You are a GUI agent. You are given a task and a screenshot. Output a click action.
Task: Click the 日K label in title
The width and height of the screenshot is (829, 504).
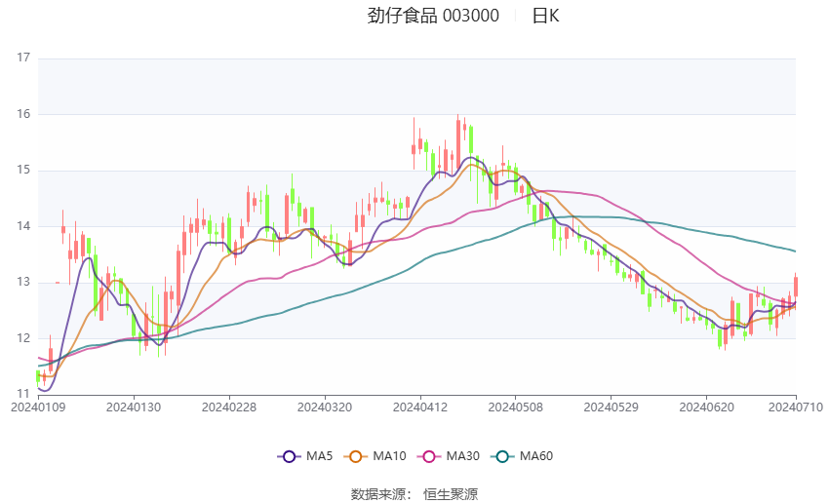coord(545,16)
